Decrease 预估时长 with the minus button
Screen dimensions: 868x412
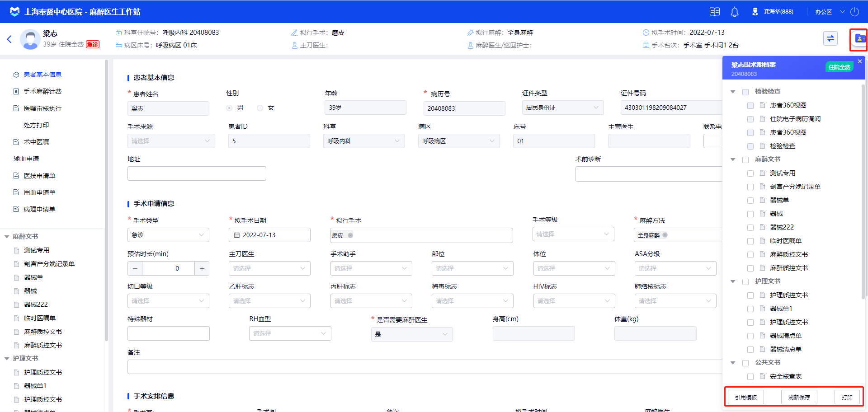point(135,268)
